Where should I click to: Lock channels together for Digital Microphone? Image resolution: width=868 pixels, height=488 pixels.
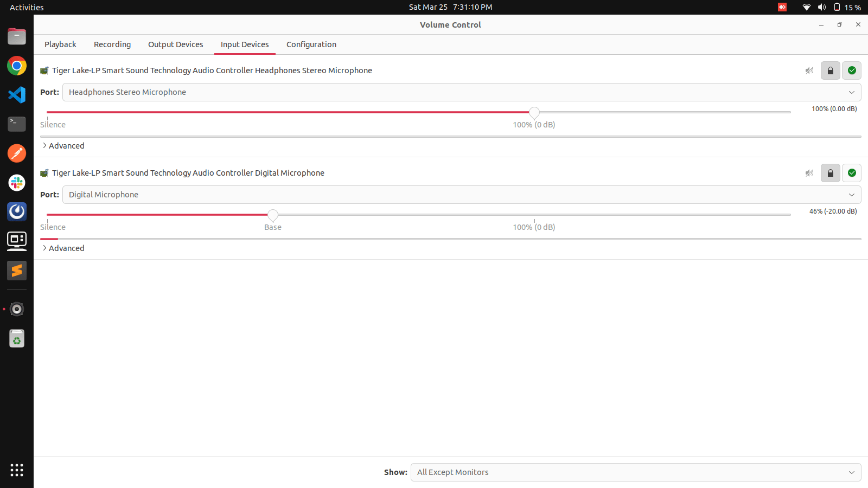click(830, 173)
